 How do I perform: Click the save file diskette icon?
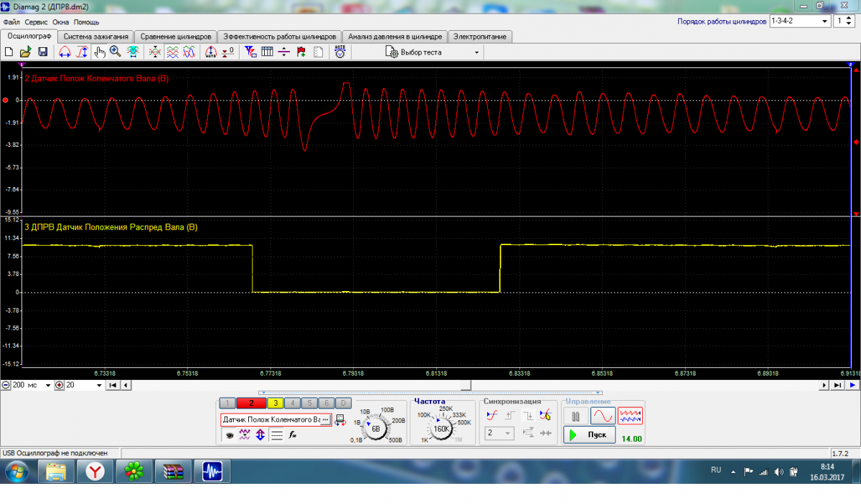(43, 52)
